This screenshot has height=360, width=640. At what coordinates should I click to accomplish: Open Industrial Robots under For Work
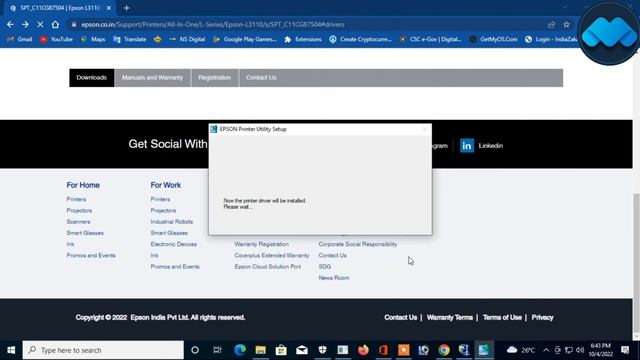(x=171, y=222)
